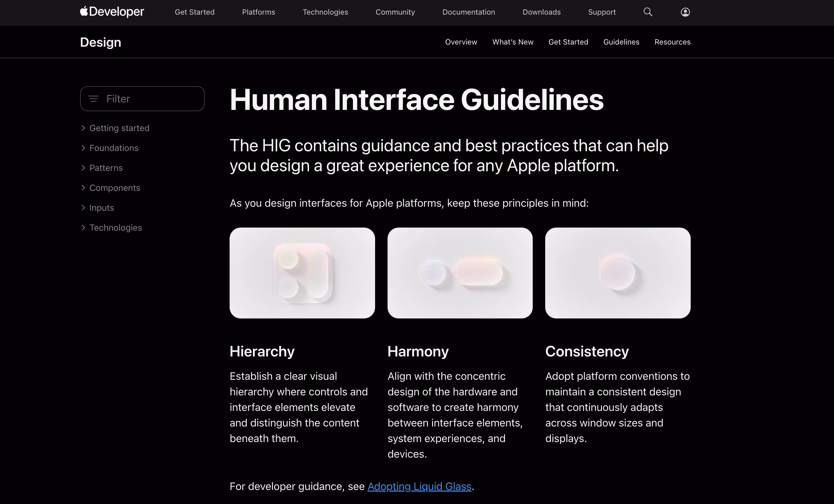Click 'Adopt platform conventions' paragraph
The image size is (834, 504).
click(x=618, y=407)
